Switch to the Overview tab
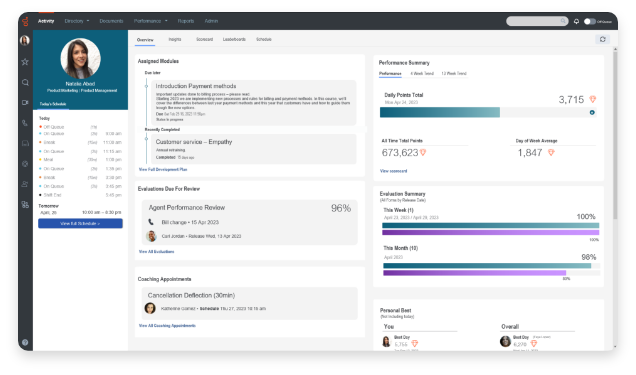Viewport: 636px width, 375px height. [145, 40]
